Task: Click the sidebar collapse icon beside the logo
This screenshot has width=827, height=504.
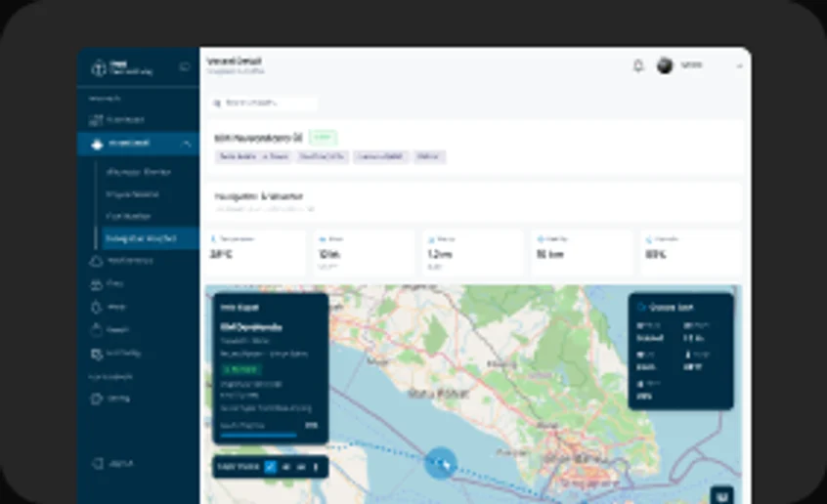Action: tap(185, 67)
